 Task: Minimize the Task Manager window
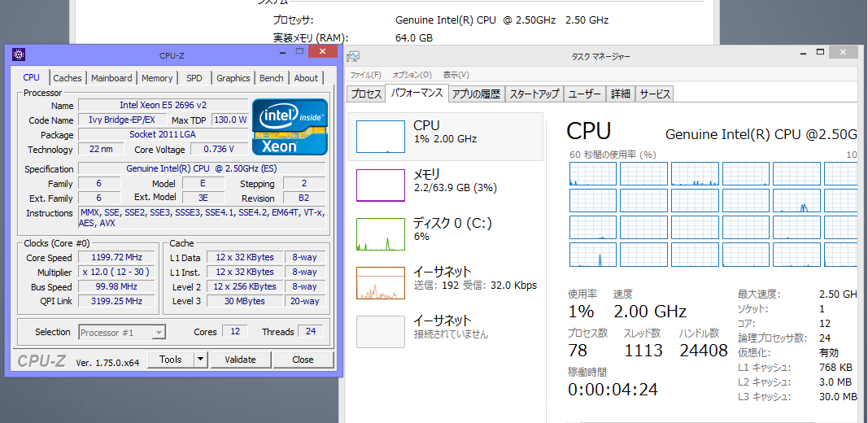pyautogui.click(x=803, y=53)
